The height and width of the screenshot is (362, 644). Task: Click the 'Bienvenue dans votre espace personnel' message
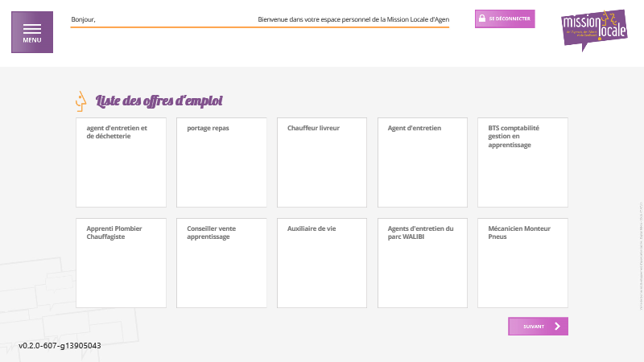click(353, 19)
